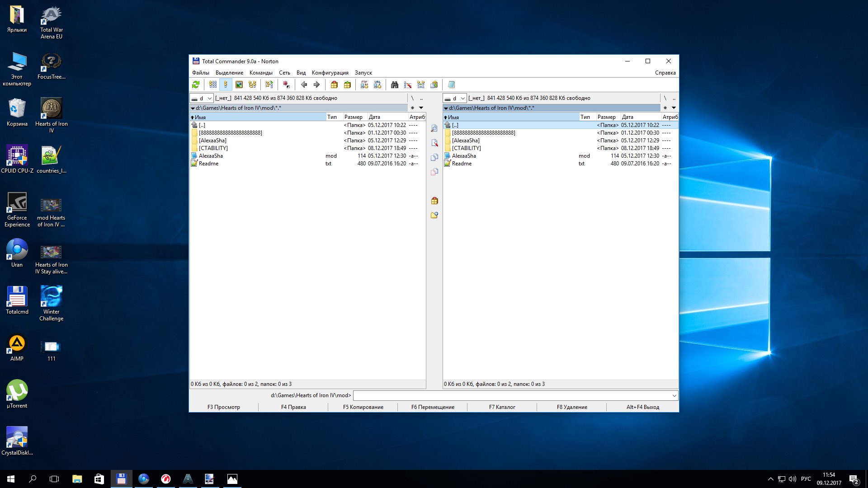Open the URL new connection icon

(x=377, y=84)
